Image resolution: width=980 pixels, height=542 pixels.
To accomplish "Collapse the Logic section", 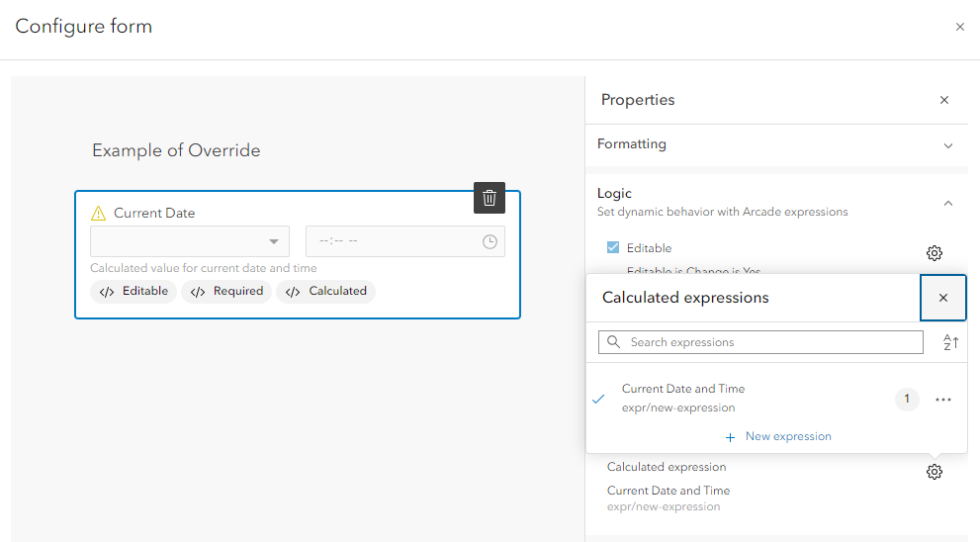I will click(947, 203).
